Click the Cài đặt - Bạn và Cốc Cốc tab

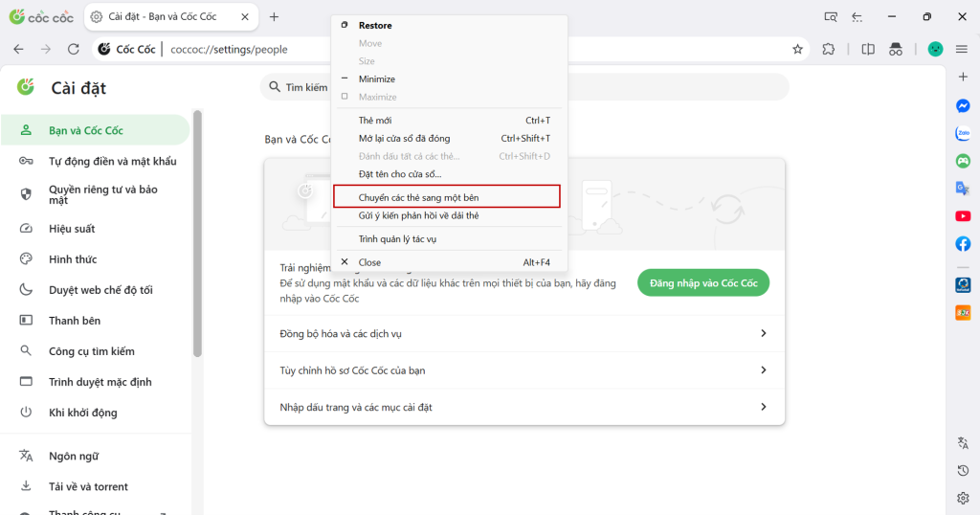[x=170, y=17]
